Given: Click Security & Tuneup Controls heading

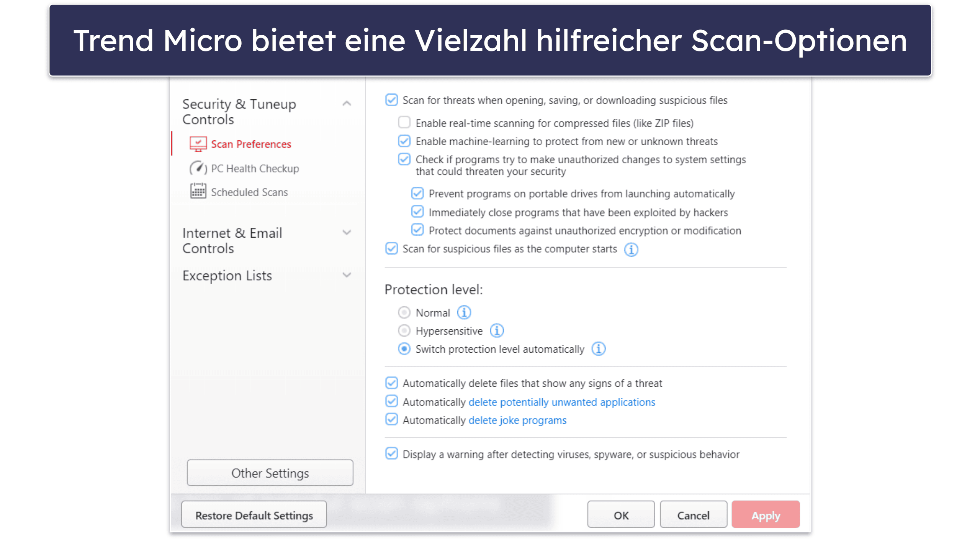Looking at the screenshot, I should pos(239,112).
